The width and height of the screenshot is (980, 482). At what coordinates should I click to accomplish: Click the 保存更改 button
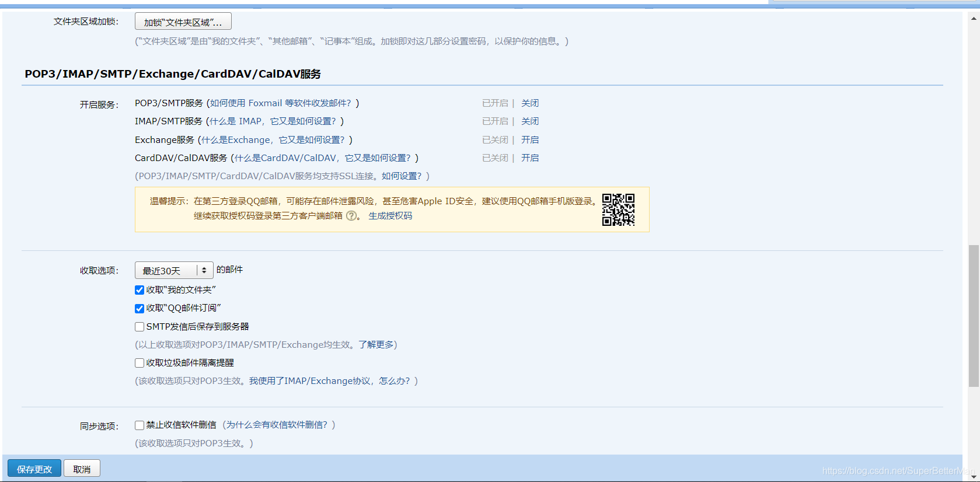(34, 469)
